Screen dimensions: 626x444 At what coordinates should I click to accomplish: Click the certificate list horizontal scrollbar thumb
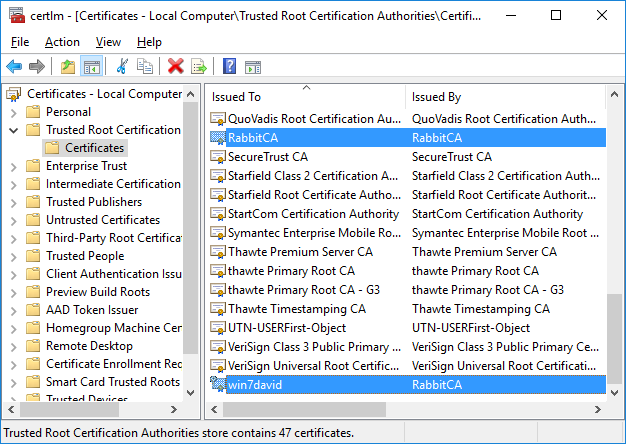click(x=304, y=409)
